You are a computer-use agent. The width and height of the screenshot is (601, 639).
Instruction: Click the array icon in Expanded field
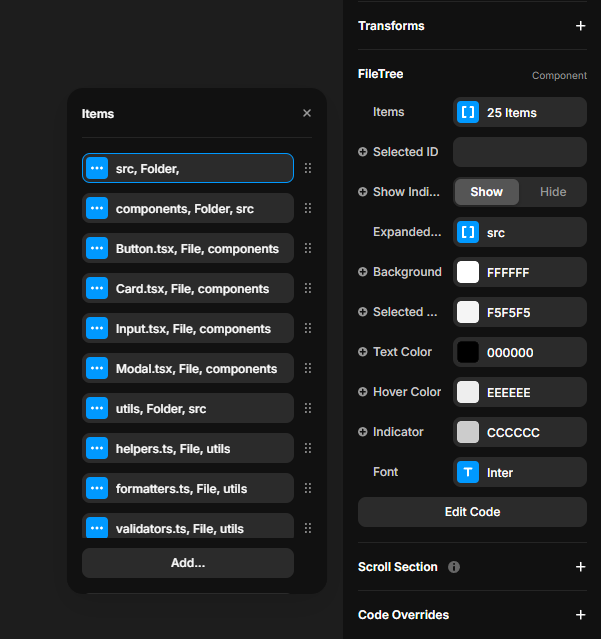tap(468, 233)
